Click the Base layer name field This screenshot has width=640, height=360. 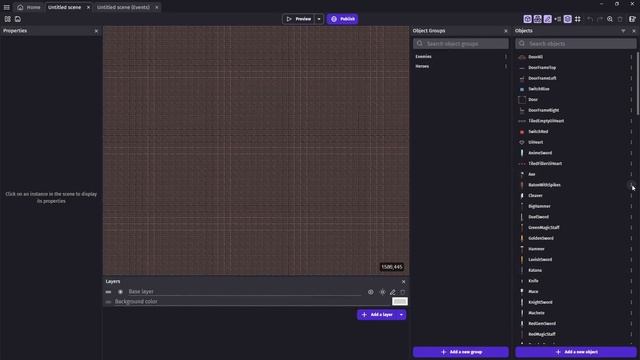point(245,291)
